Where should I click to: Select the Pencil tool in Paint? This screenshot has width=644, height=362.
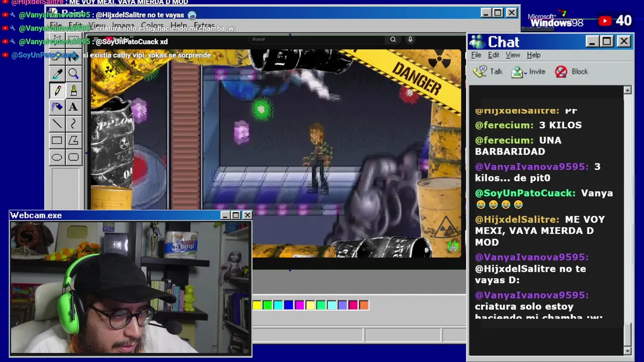tap(57, 90)
